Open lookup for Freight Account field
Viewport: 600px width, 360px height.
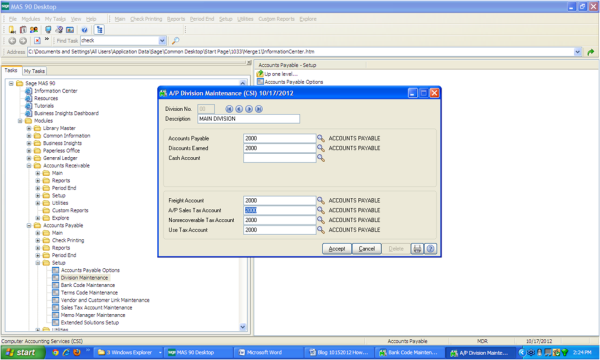click(x=321, y=200)
